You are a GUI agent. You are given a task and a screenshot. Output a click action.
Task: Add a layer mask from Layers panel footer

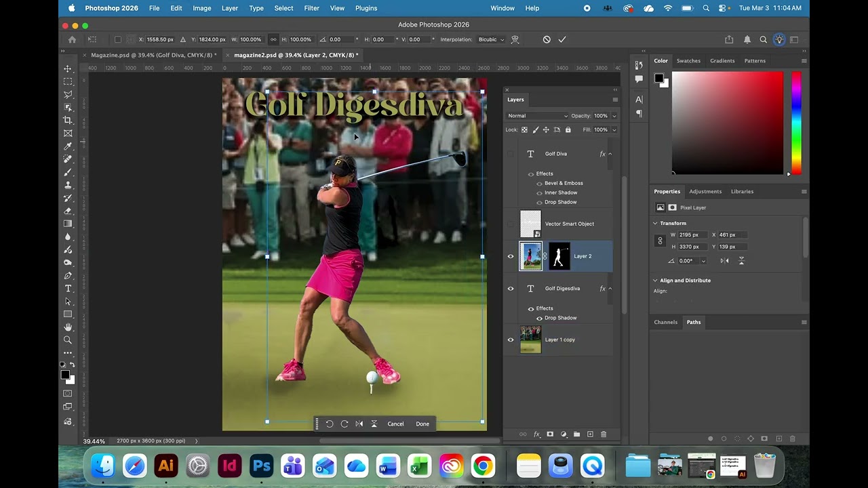pyautogui.click(x=550, y=434)
